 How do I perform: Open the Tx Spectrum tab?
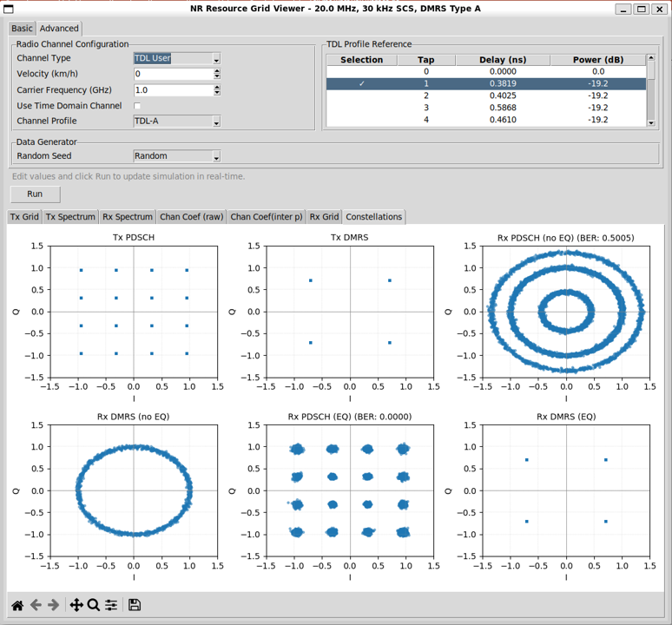click(70, 217)
